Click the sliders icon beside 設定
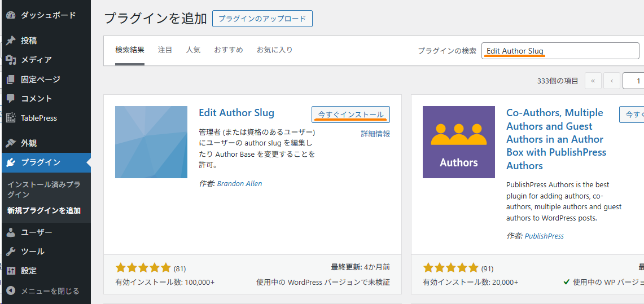Viewport: 644px width, 304px height. [11, 271]
